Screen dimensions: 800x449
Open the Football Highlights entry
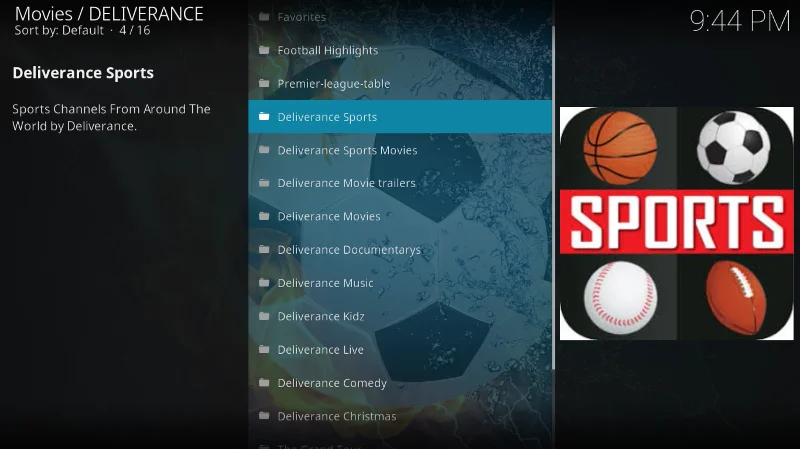click(400, 50)
